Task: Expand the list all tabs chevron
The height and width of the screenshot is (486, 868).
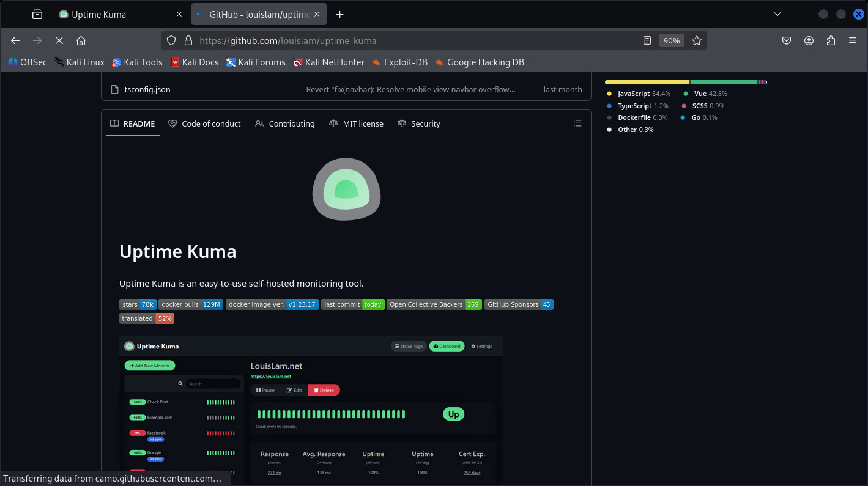Action: 777,14
